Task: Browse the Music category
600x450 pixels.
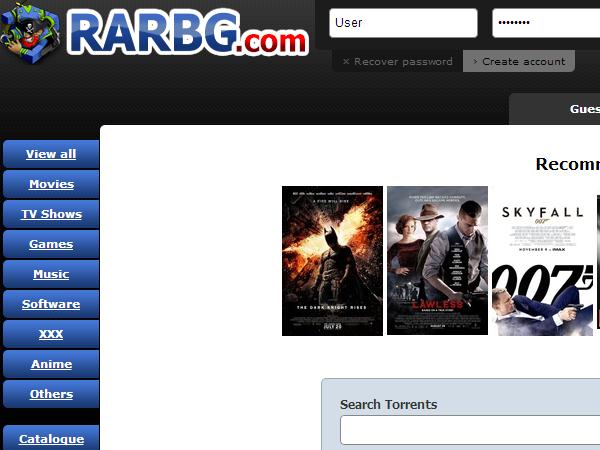Action: point(51,274)
